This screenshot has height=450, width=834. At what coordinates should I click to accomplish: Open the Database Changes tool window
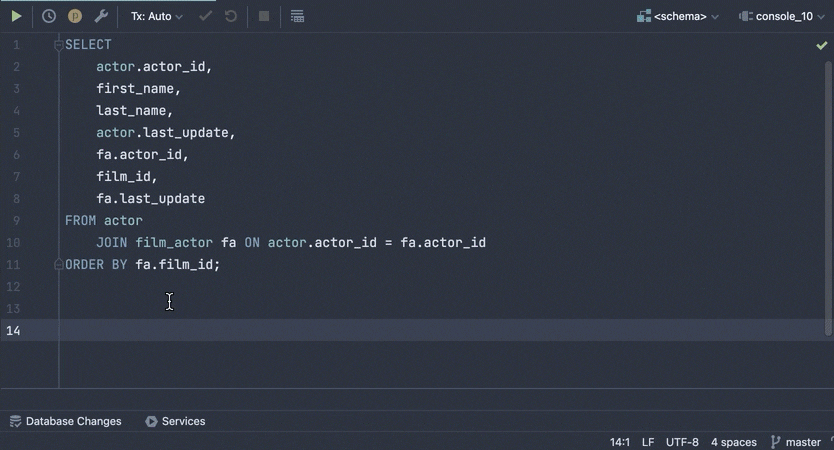tap(65, 421)
